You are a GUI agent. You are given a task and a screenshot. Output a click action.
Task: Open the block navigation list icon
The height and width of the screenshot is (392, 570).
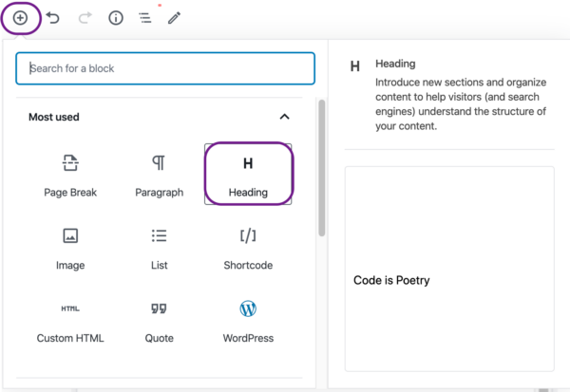[x=145, y=18]
